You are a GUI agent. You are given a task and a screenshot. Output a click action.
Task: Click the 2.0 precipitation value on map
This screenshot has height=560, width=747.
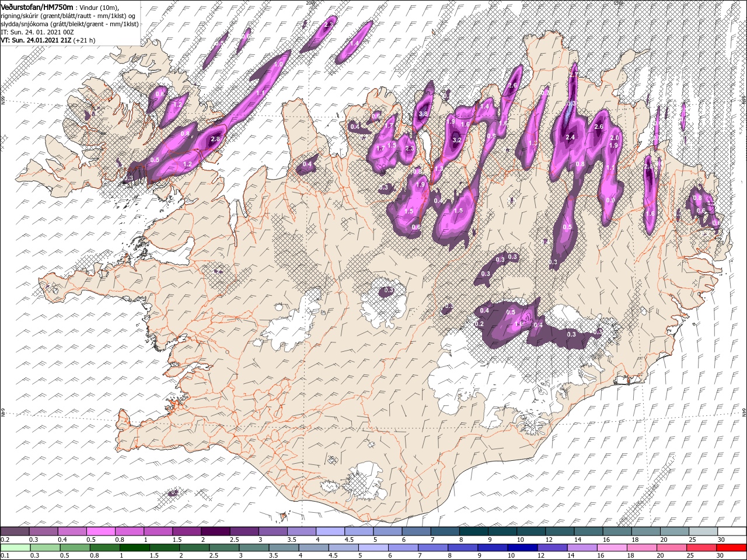pyautogui.click(x=614, y=137)
